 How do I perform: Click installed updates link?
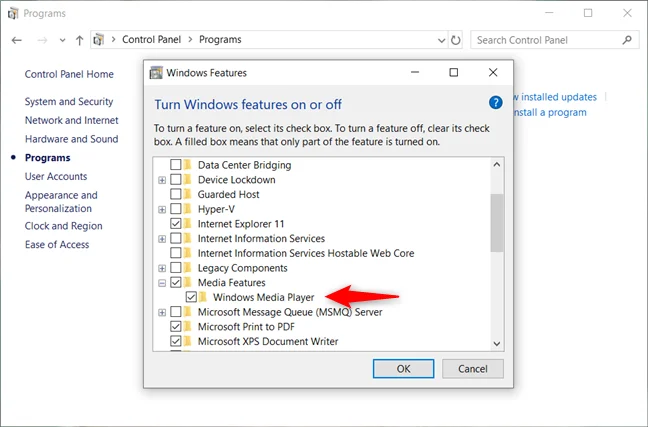555,97
